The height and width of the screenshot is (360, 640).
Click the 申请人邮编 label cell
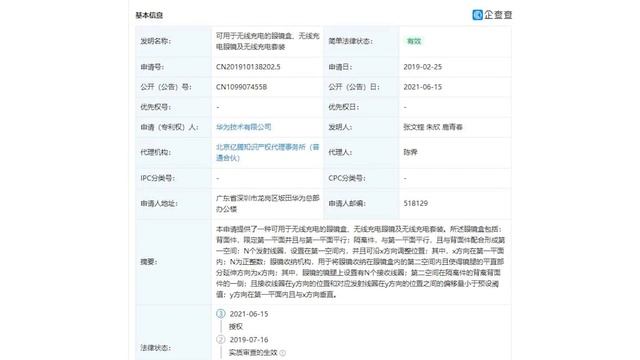coord(361,203)
